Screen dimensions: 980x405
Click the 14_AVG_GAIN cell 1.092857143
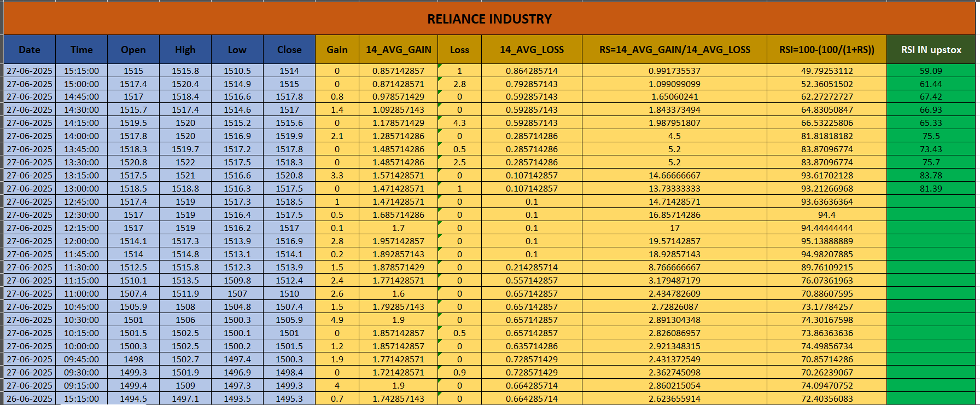(399, 110)
